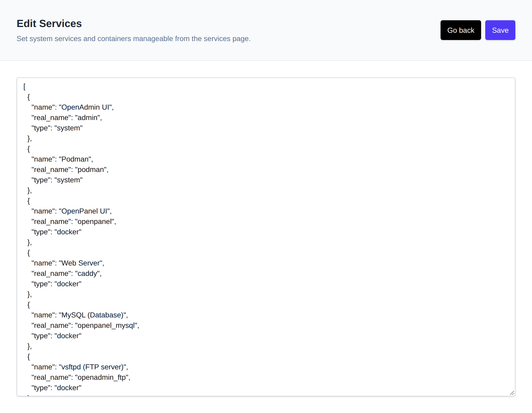Viewport: 532px width, 413px height.
Task: Click the line "name": "OpenPanel UI"
Action: pyautogui.click(x=71, y=211)
